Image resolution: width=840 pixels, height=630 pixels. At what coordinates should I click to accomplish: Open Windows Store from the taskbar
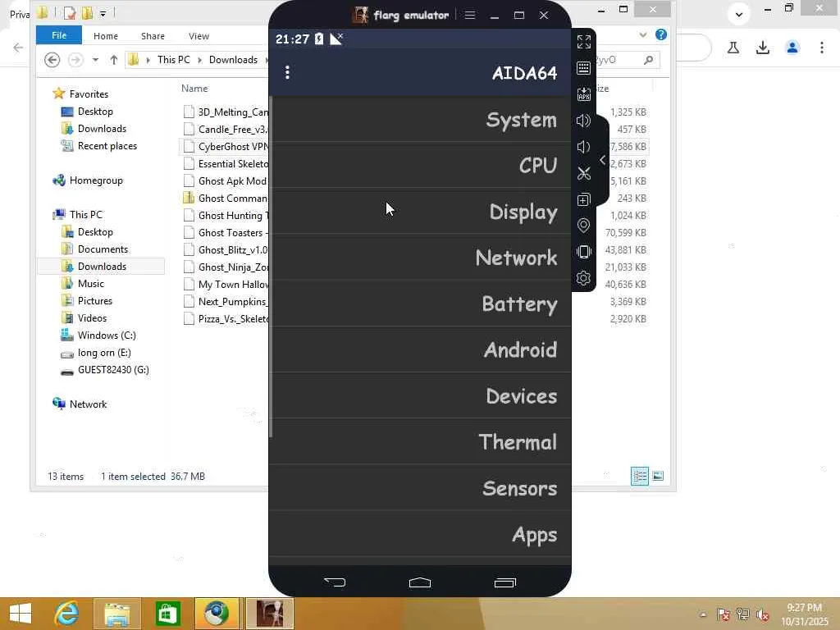click(x=167, y=614)
